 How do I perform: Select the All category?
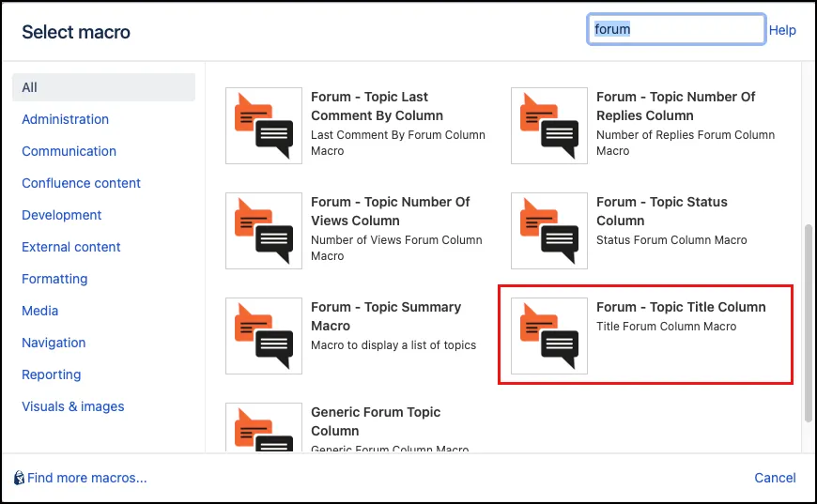tap(103, 87)
